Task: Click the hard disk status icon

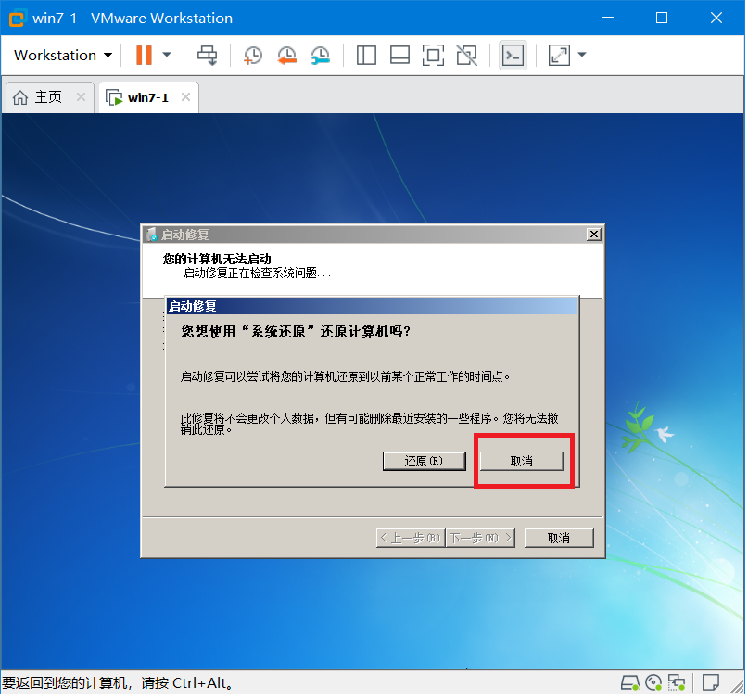Action: pos(629,684)
